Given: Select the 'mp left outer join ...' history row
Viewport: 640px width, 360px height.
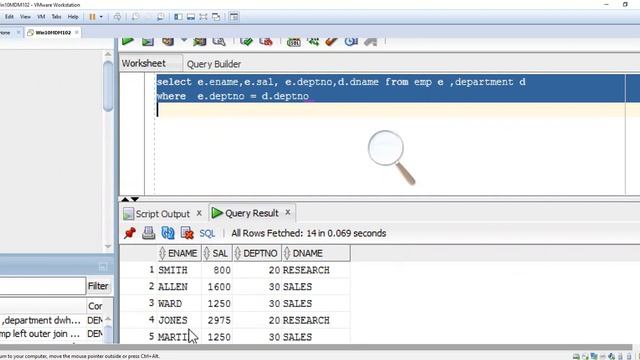Looking at the screenshot, I should point(40,334).
